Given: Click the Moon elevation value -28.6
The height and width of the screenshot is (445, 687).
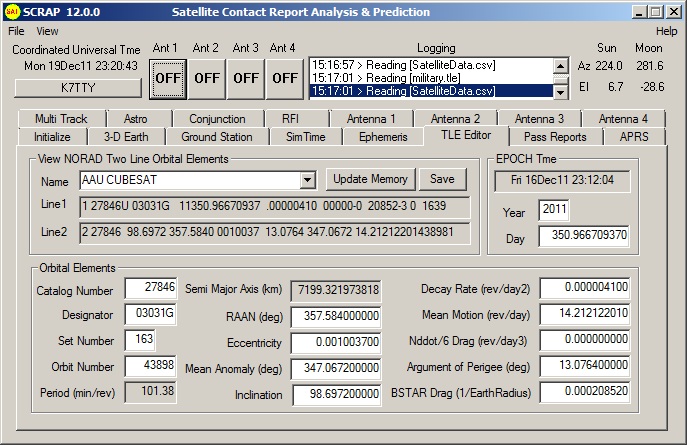Looking at the screenshot, I should click(x=652, y=87).
